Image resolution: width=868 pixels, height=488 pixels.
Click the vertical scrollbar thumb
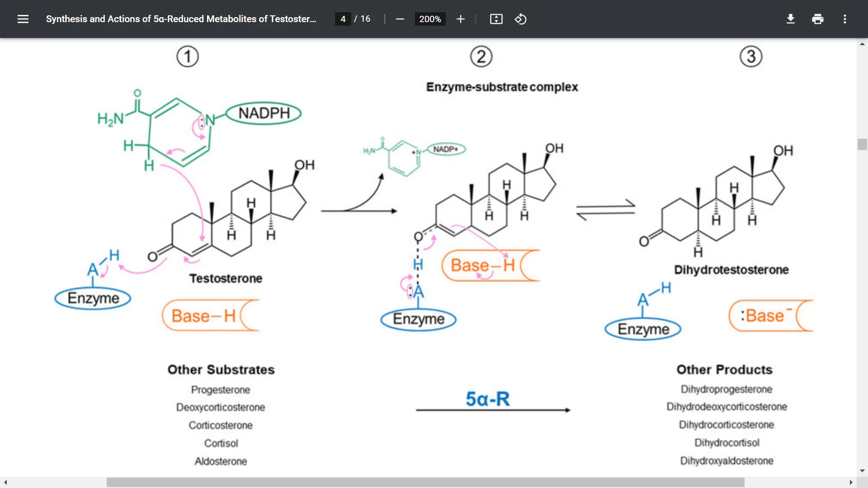coord(862,145)
